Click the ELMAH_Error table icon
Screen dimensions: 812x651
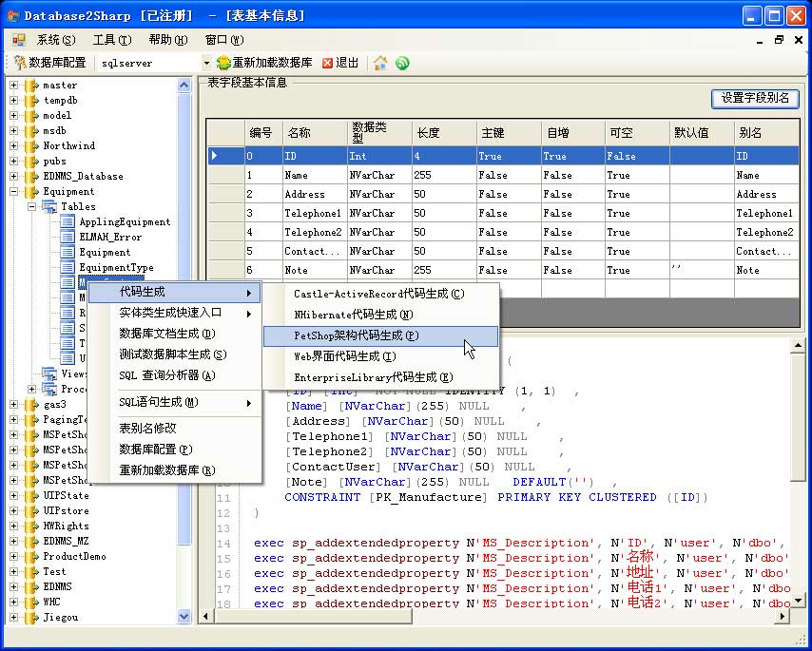tap(68, 237)
